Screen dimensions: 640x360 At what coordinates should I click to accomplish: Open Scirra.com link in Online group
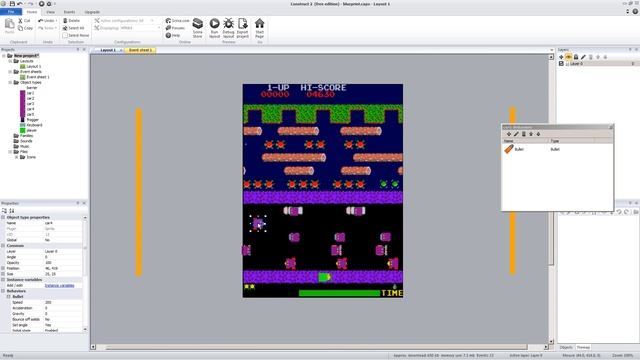[178, 20]
